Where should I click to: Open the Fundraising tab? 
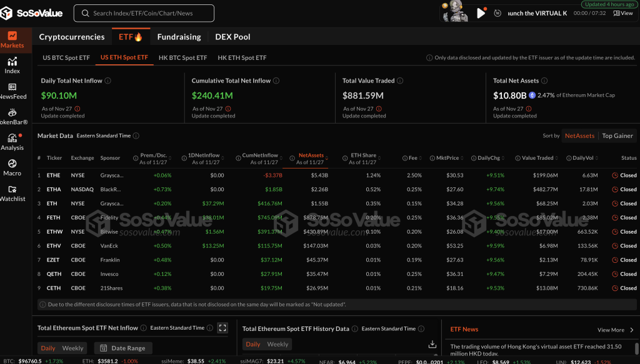tap(179, 37)
